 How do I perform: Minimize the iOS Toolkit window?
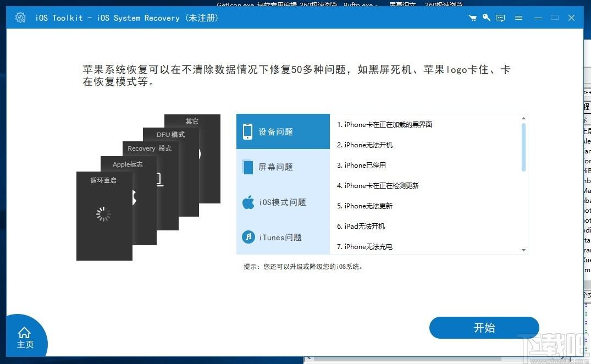click(538, 18)
